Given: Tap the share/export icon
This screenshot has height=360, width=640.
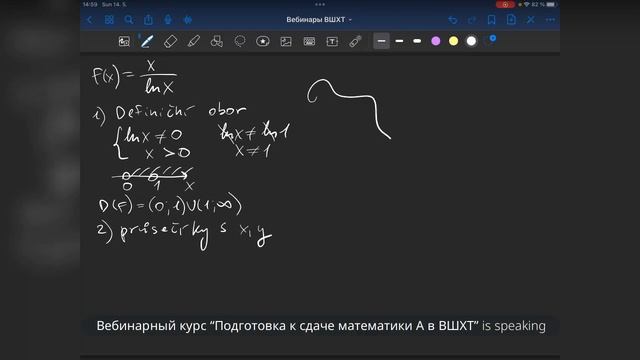Looking at the screenshot, I should tap(148, 20).
